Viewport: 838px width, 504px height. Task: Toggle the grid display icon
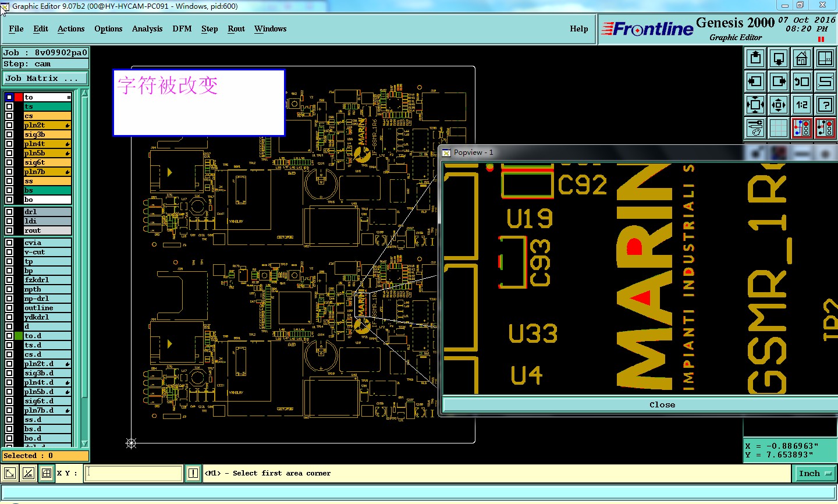pos(779,128)
